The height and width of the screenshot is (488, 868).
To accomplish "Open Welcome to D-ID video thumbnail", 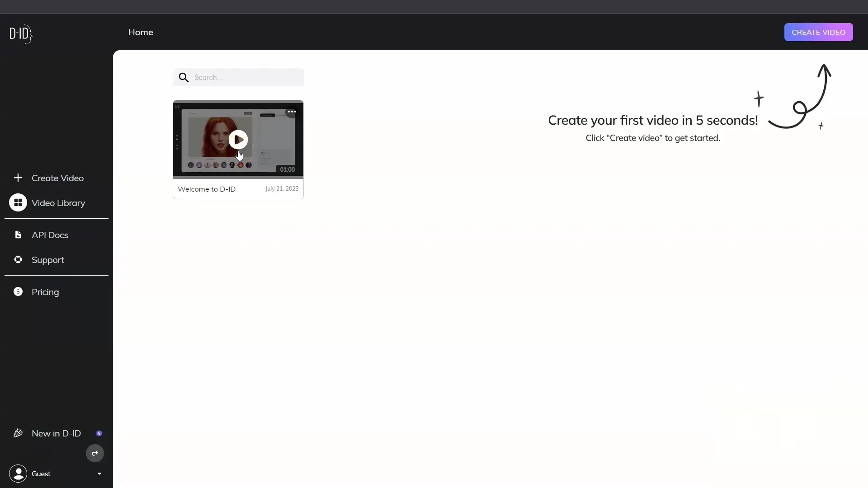I will click(x=238, y=140).
